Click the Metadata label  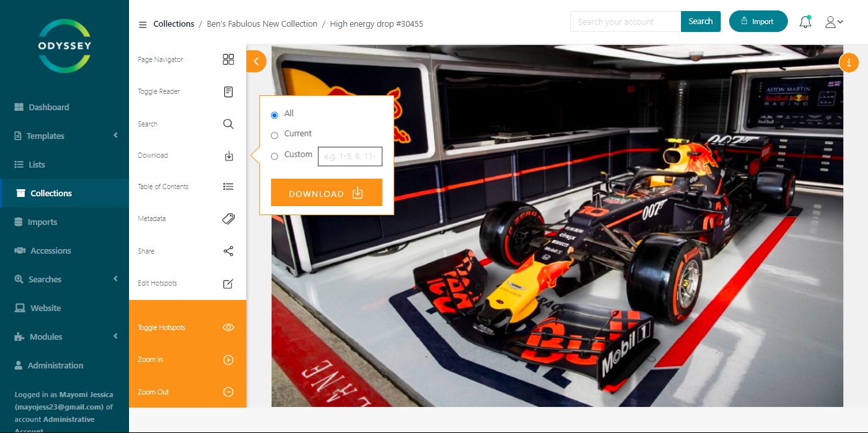coord(152,219)
